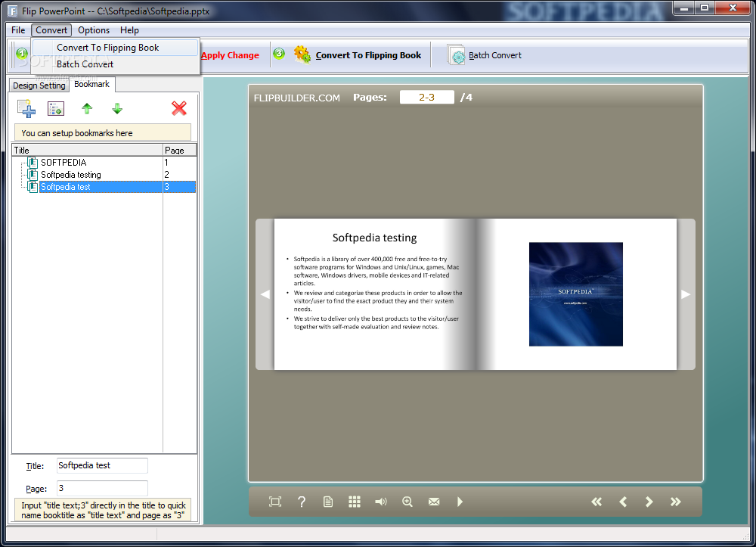Switch to Design Setting tab
The width and height of the screenshot is (756, 547).
[x=39, y=85]
